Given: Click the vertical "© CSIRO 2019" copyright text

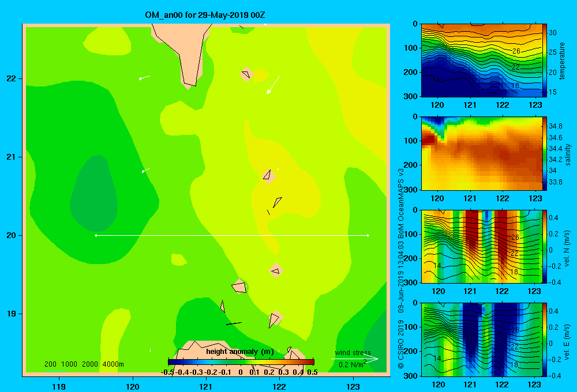Looking at the screenshot, I should point(401,344).
